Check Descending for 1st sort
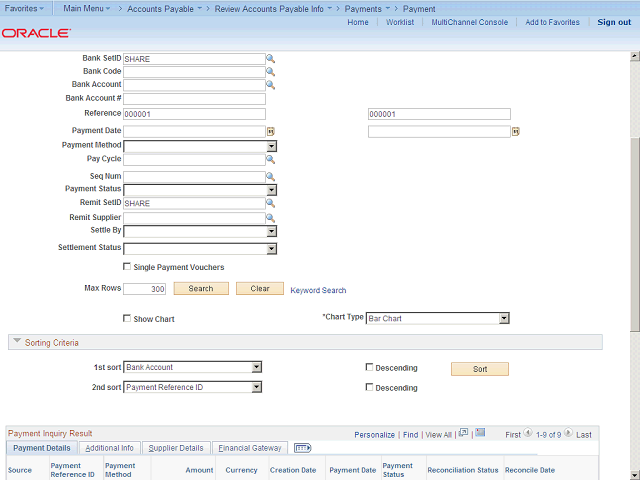This screenshot has height=480, width=640. point(370,368)
